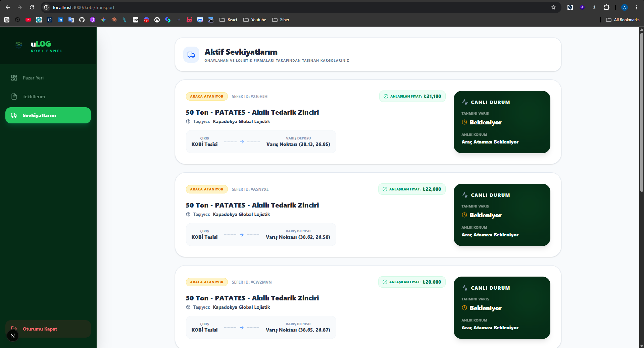Open the Gemini sparkle bookmark
The height and width of the screenshot is (348, 644).
click(103, 20)
